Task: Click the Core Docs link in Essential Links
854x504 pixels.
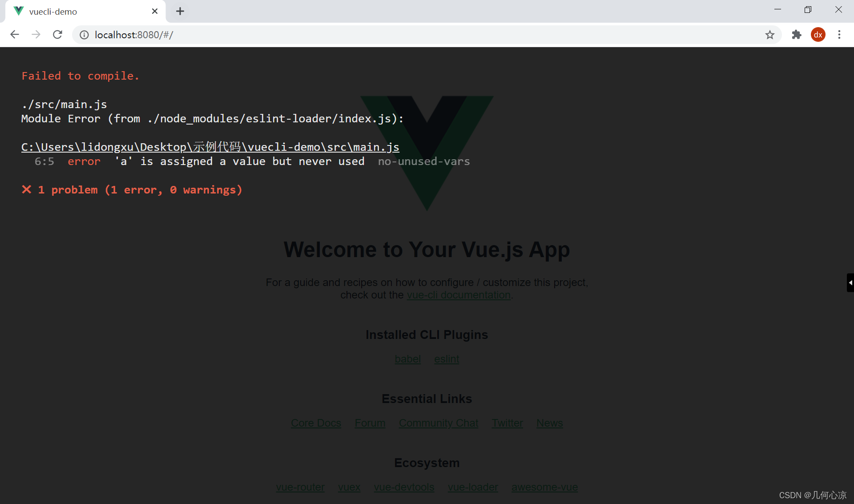Action: tap(316, 423)
